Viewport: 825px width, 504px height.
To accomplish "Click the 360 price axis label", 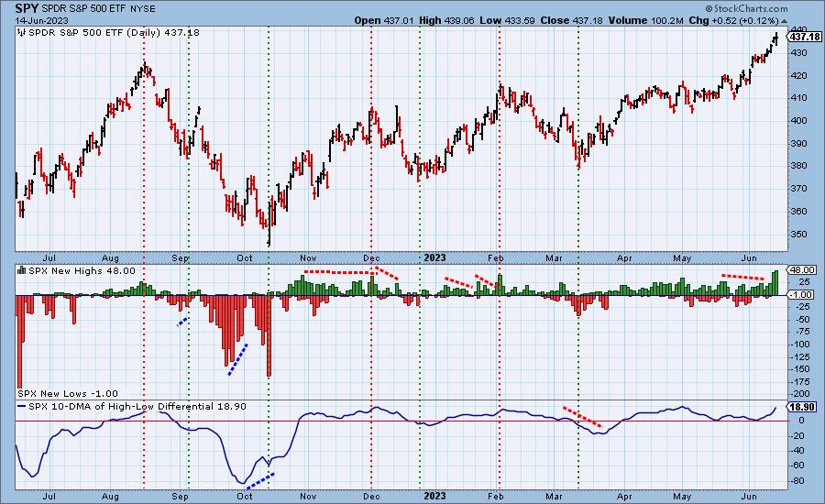I will tap(799, 211).
